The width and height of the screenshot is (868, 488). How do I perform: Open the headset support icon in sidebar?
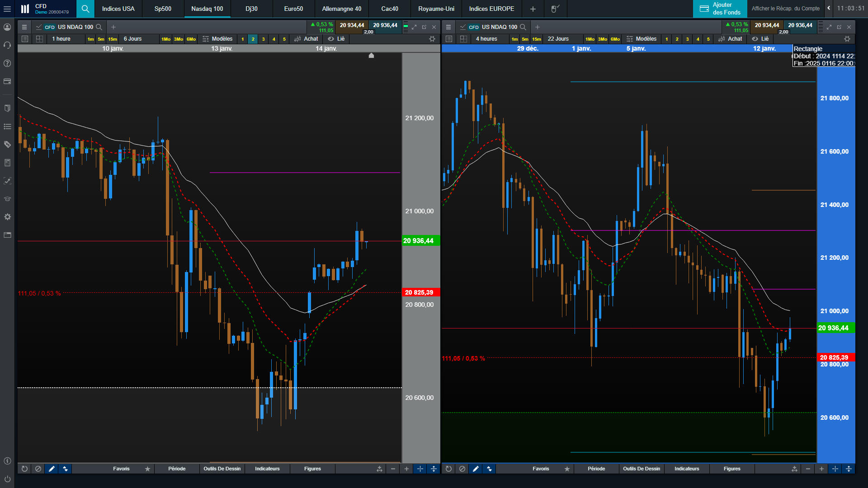coord(7,45)
